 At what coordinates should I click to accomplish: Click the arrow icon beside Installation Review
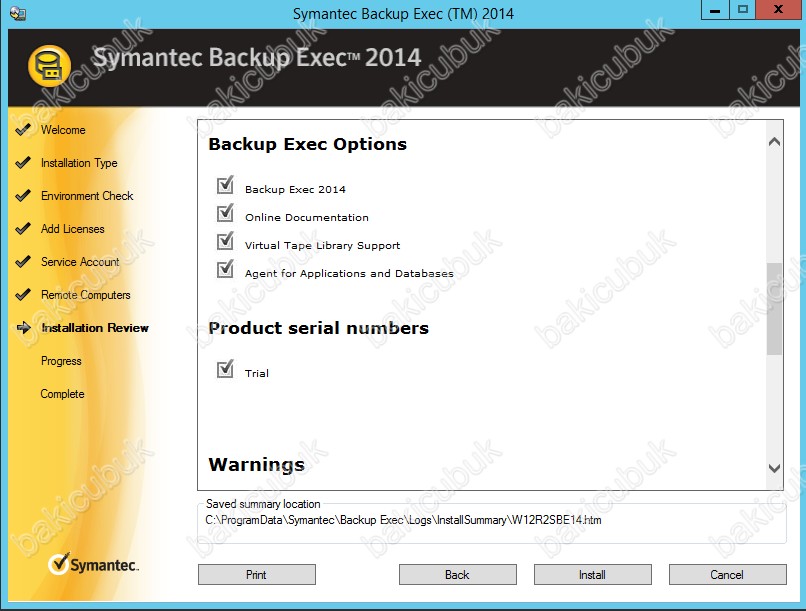click(x=23, y=327)
